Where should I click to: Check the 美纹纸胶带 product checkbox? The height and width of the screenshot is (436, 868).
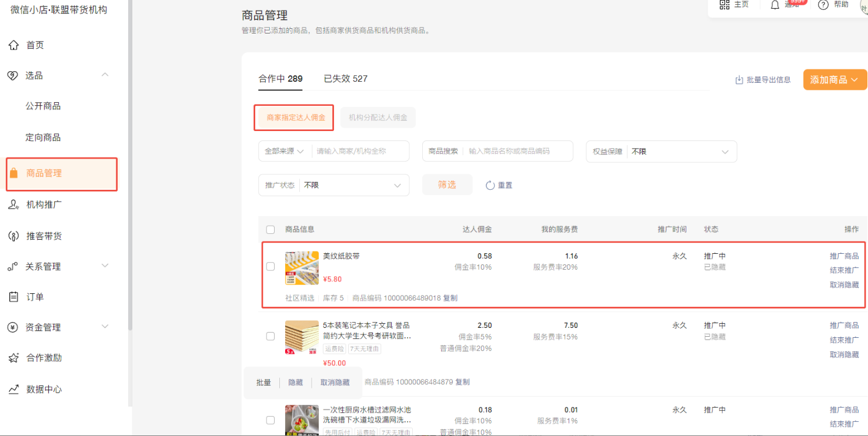[271, 266]
